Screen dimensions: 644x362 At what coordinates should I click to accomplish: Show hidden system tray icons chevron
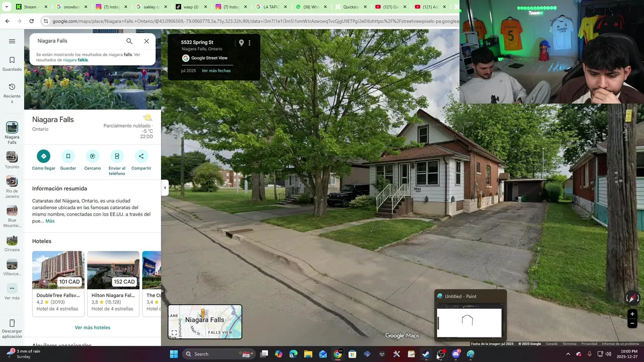pyautogui.click(x=568, y=354)
